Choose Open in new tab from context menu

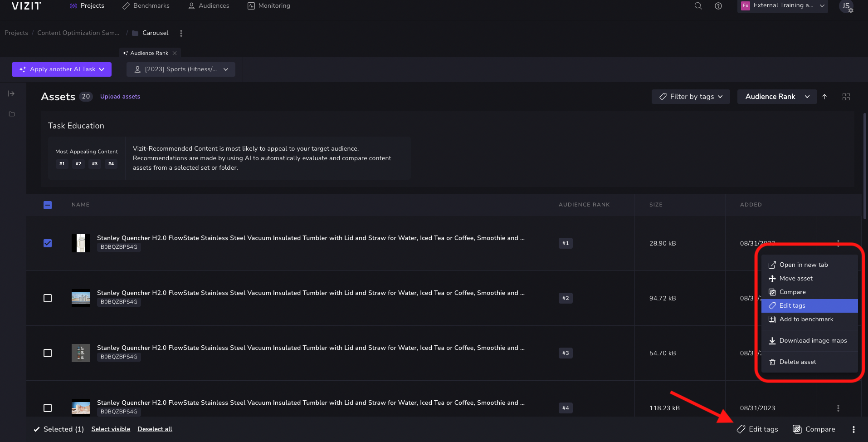809,265
